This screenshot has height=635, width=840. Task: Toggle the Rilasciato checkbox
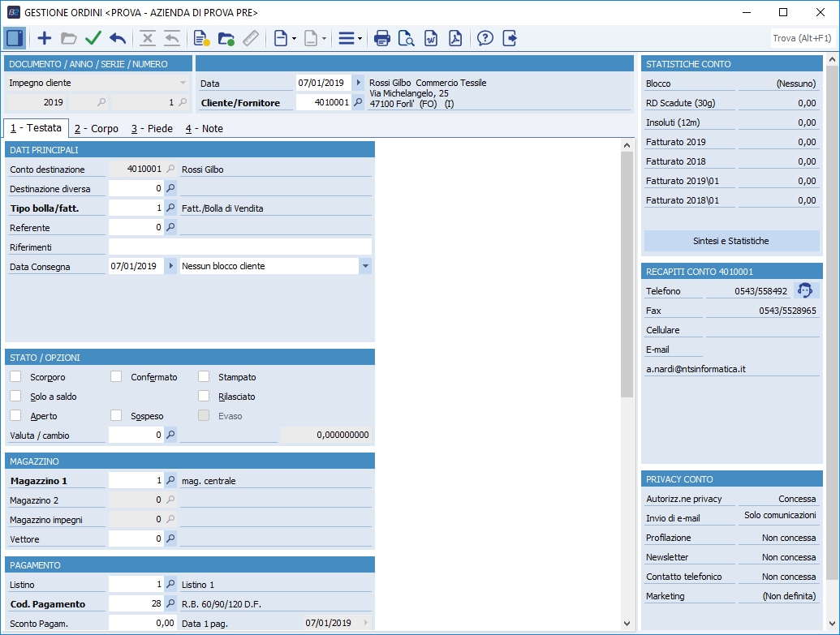pos(204,397)
